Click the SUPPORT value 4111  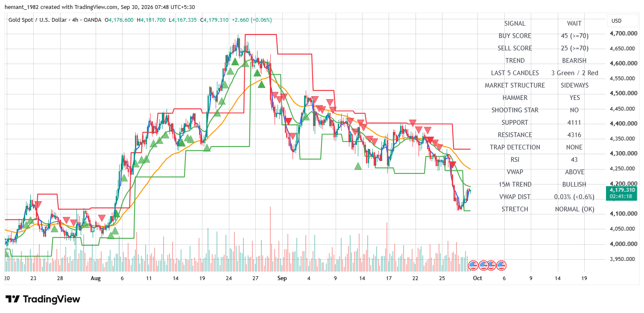pyautogui.click(x=574, y=123)
